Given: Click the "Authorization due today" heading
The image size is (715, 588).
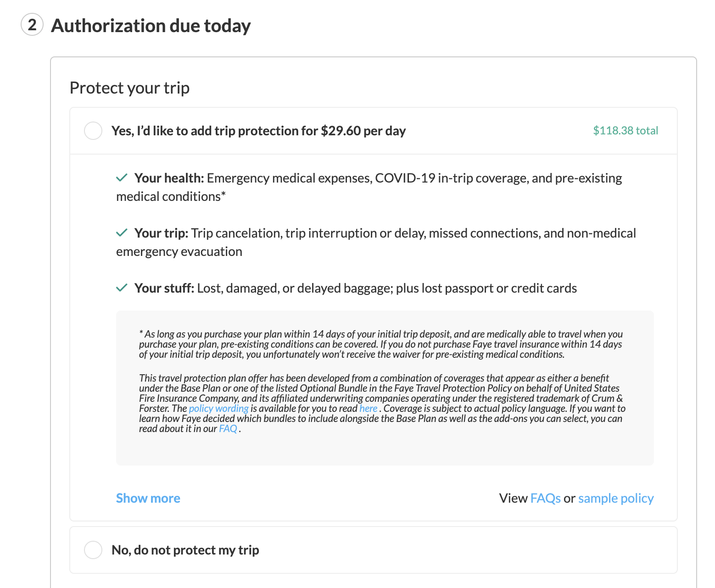Looking at the screenshot, I should tap(151, 26).
